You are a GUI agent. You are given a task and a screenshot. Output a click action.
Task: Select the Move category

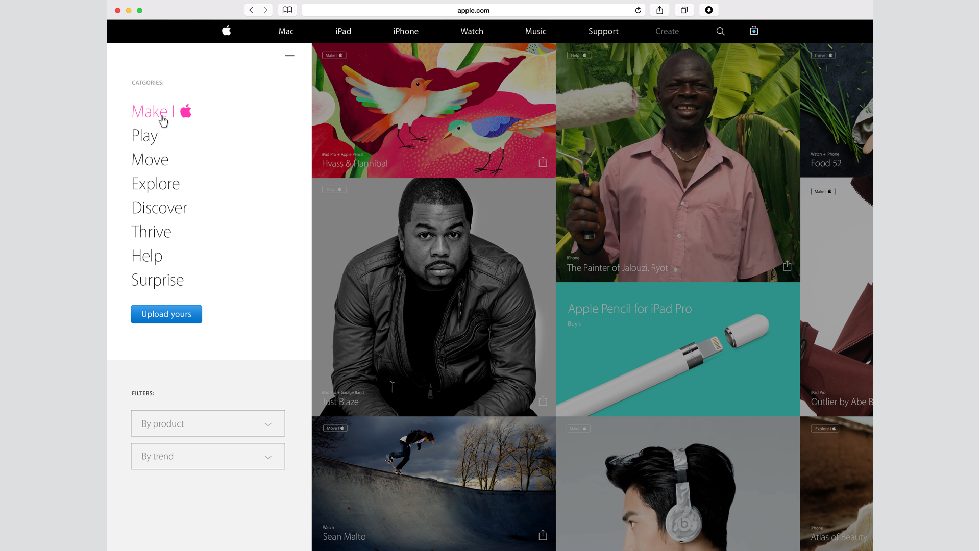[x=150, y=160]
